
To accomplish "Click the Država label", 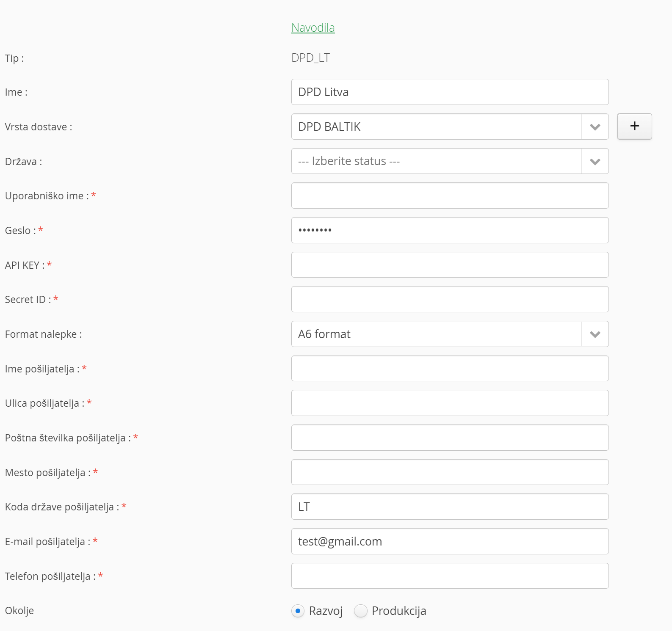I will coord(23,162).
